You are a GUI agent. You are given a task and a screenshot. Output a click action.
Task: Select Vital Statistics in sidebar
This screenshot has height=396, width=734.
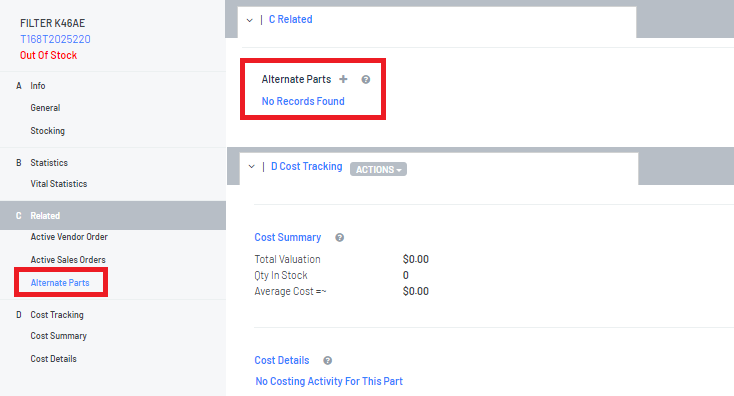(59, 183)
